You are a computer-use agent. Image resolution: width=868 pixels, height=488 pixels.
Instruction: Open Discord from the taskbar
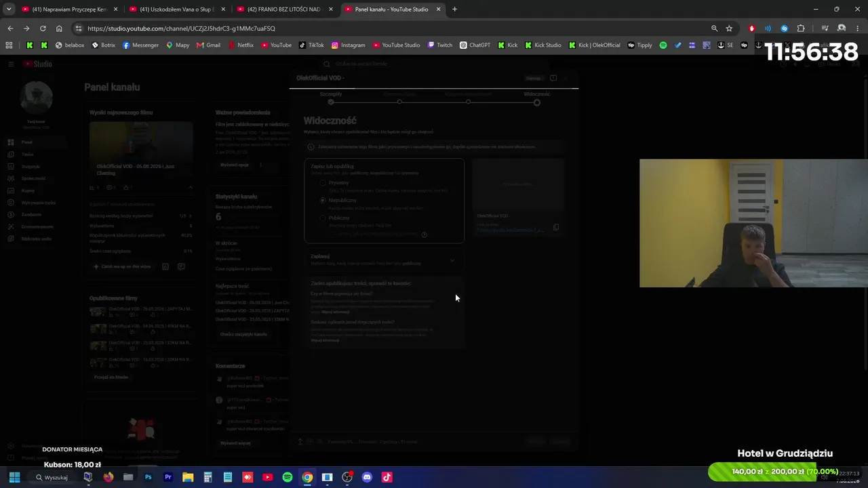pyautogui.click(x=367, y=477)
